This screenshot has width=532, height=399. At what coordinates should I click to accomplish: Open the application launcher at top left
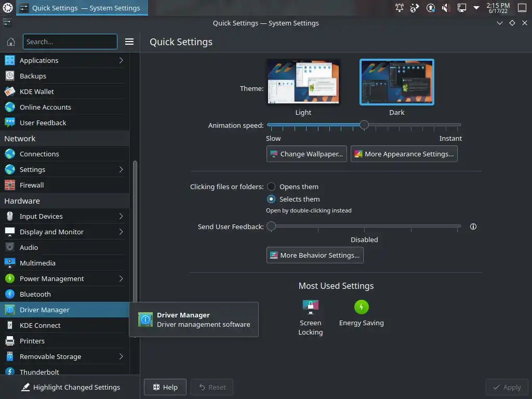(x=7, y=7)
